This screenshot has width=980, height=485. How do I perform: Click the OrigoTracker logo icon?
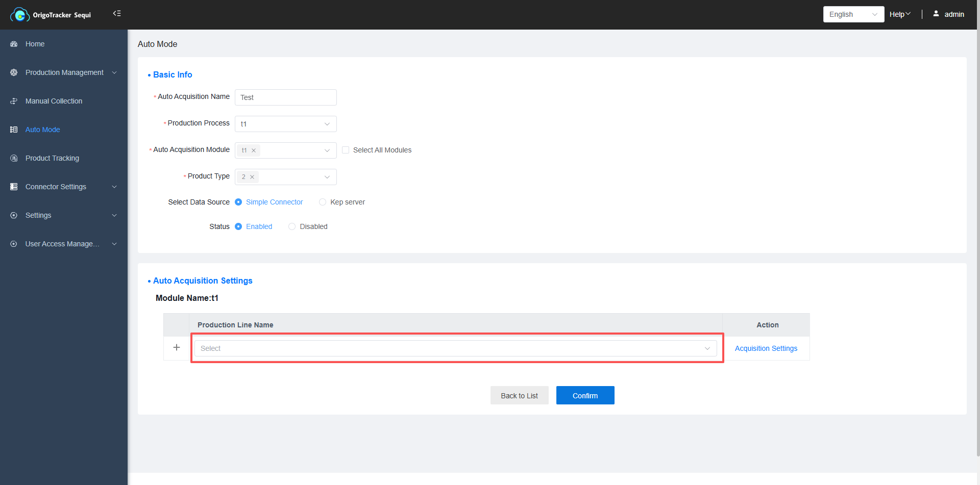(x=19, y=15)
